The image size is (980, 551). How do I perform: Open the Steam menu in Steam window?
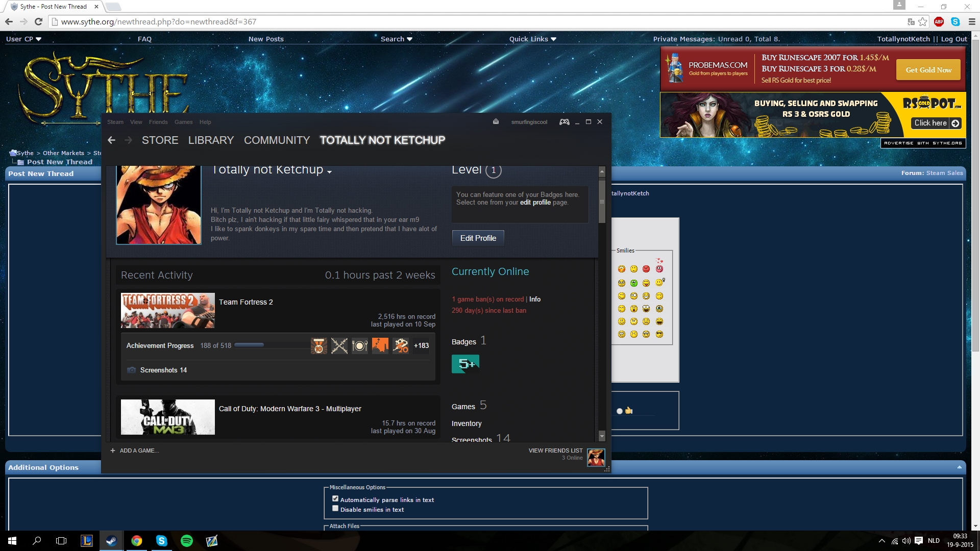click(x=115, y=122)
